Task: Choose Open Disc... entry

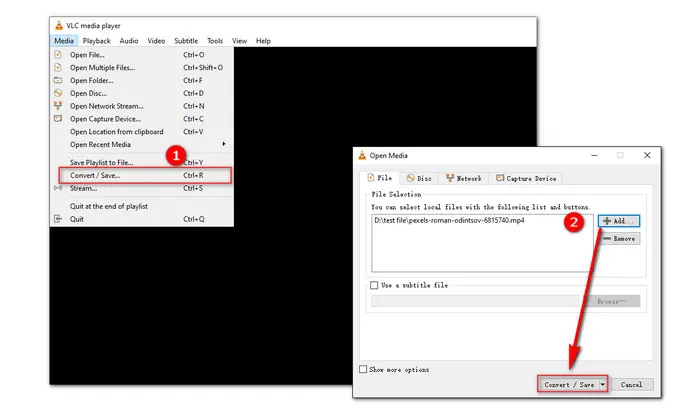Action: (142, 93)
